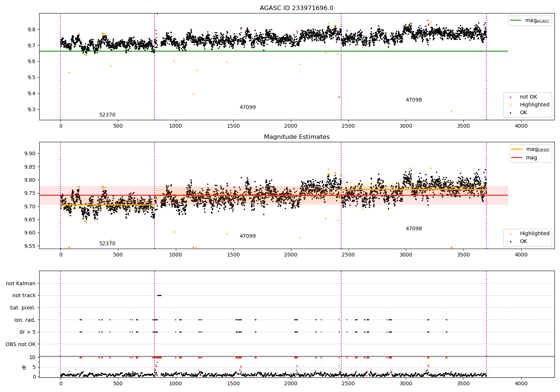Click the 10 tick on the dr axis
560x392 pixels.
pyautogui.click(x=32, y=357)
